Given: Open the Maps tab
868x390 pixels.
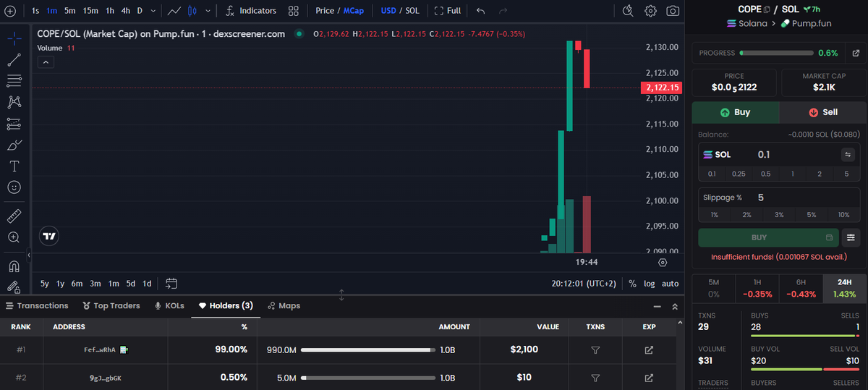Looking at the screenshot, I should pos(284,306).
